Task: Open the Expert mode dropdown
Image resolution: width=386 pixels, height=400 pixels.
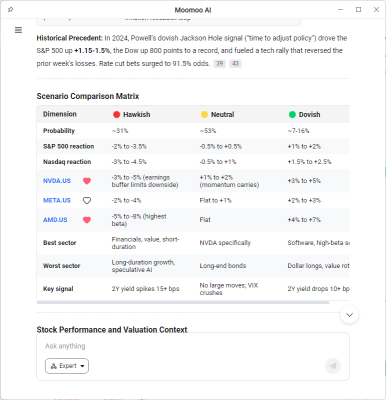Action: (67, 366)
